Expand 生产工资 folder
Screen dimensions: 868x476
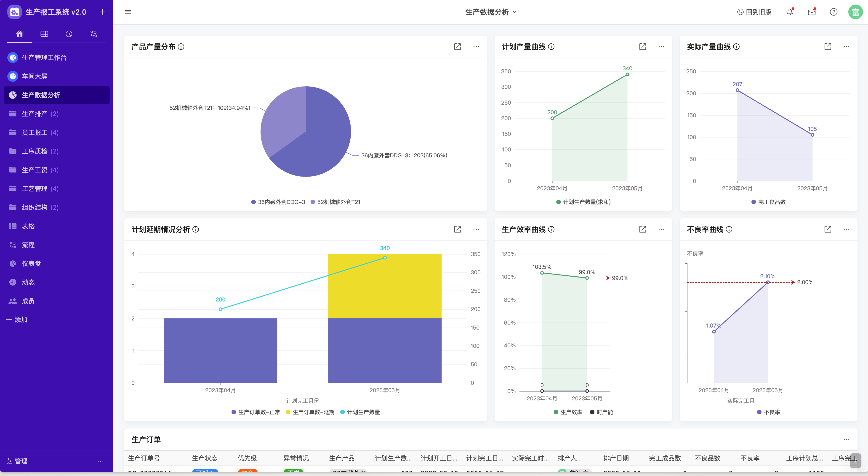click(57, 170)
